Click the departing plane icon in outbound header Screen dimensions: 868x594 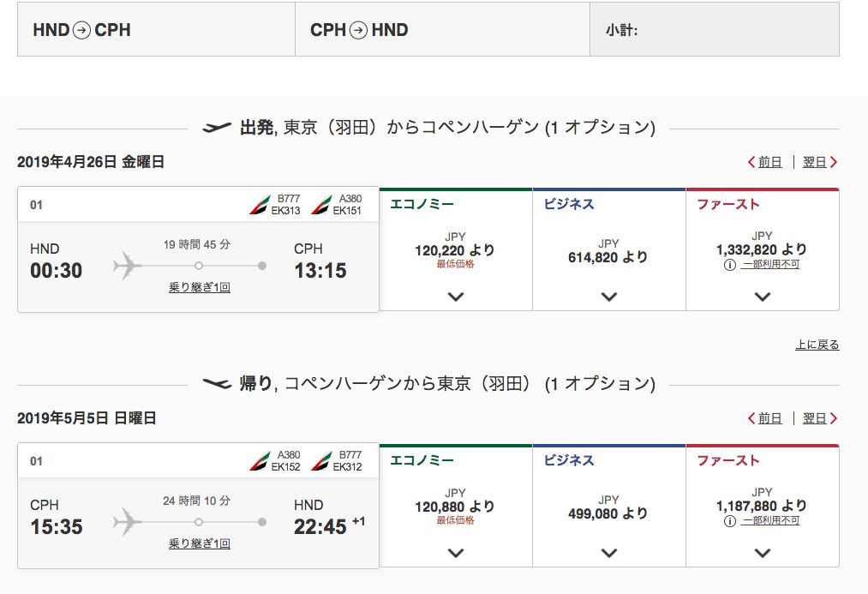tap(217, 129)
